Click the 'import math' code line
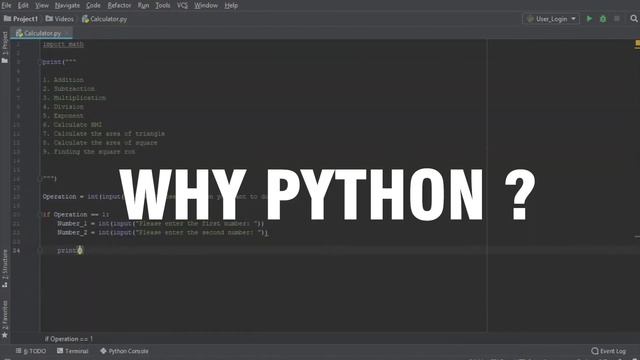 (63, 44)
